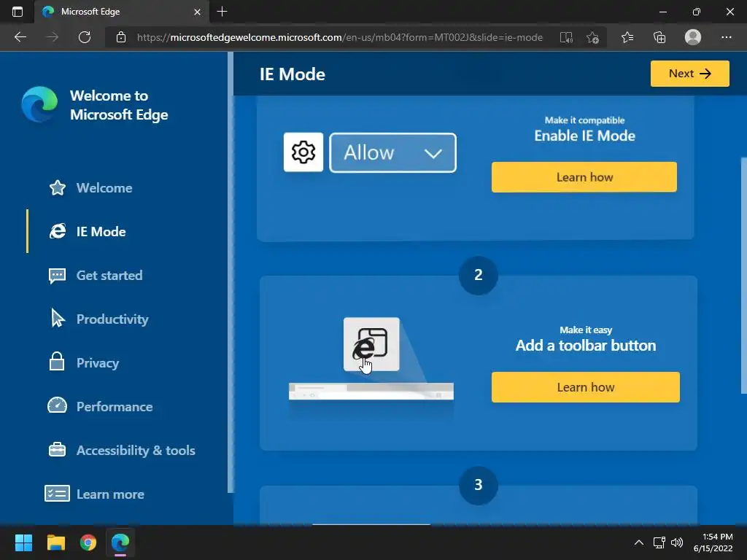Select the Microsoft Edge tab
This screenshot has width=747, height=560.
coord(122,12)
